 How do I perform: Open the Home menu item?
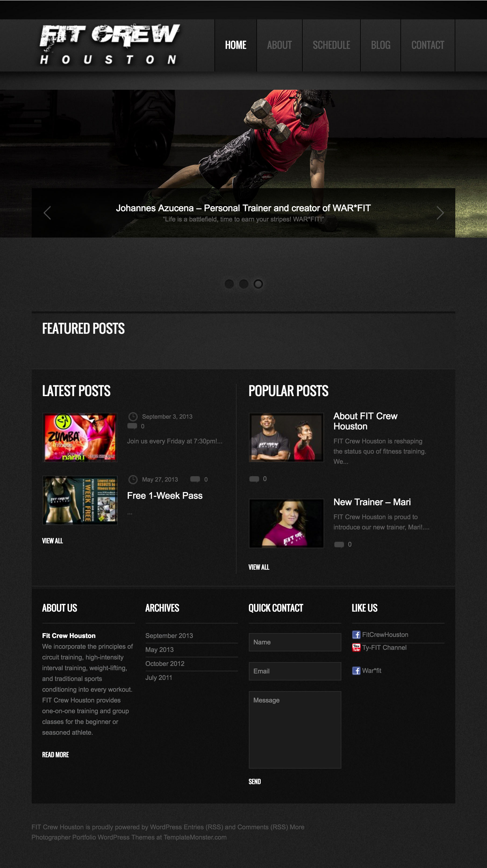coord(236,45)
